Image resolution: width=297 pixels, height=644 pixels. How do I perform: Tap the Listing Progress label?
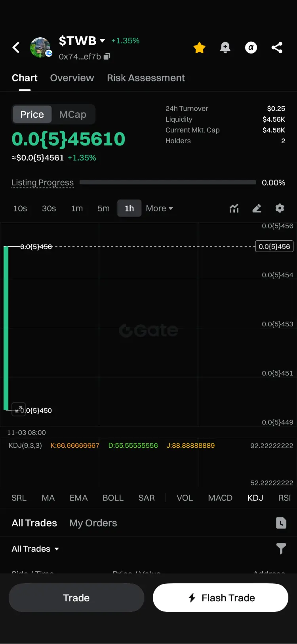pyautogui.click(x=42, y=182)
